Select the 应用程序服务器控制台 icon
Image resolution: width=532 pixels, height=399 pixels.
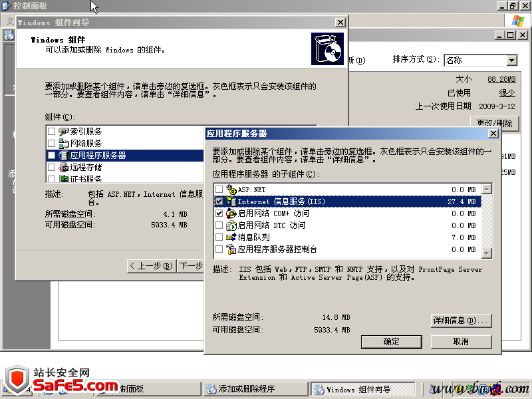coord(231,249)
